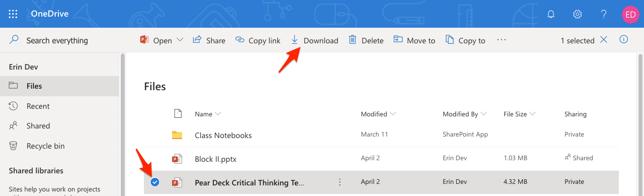Click the Class Notebooks folder icon
644x196 pixels.
click(x=177, y=135)
